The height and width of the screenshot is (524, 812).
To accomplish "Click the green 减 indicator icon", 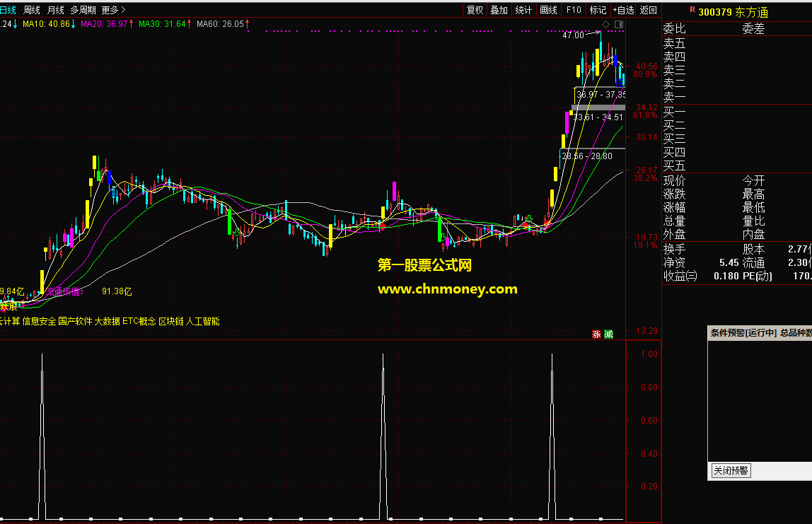I will coord(608,334).
